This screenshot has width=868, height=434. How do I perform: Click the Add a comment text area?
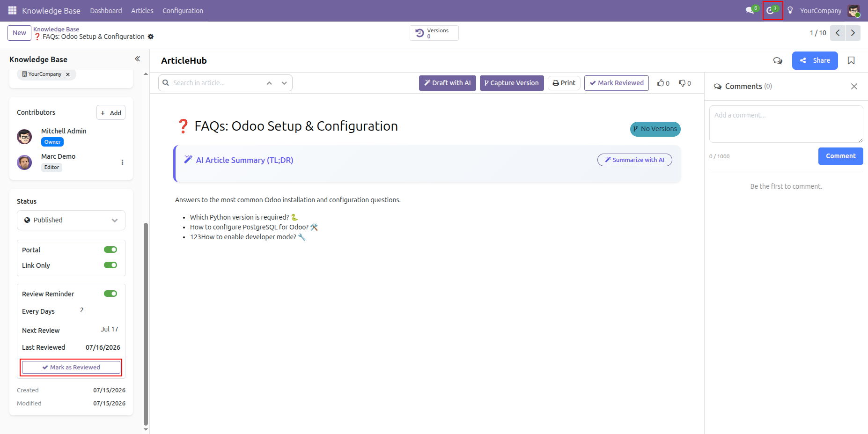(786, 124)
